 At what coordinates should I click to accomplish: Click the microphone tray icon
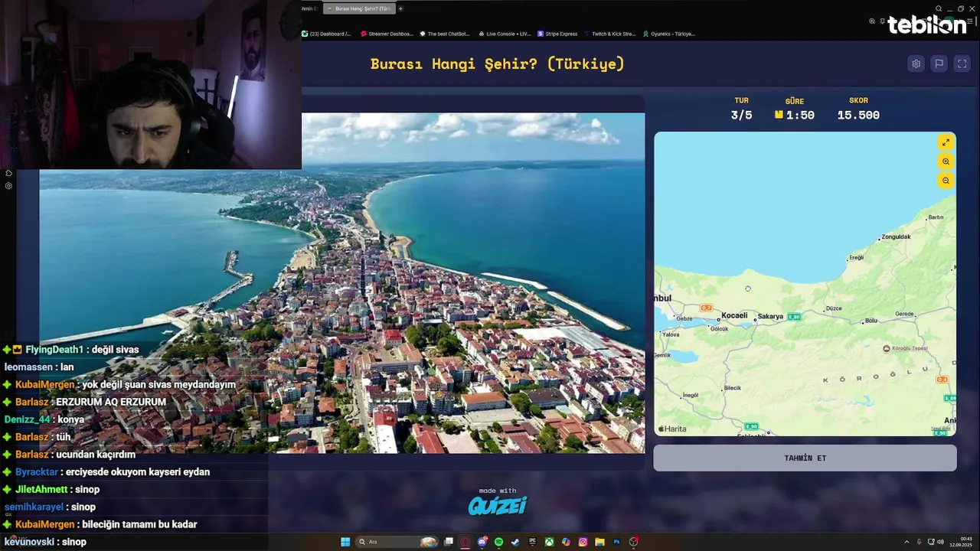coord(920,542)
